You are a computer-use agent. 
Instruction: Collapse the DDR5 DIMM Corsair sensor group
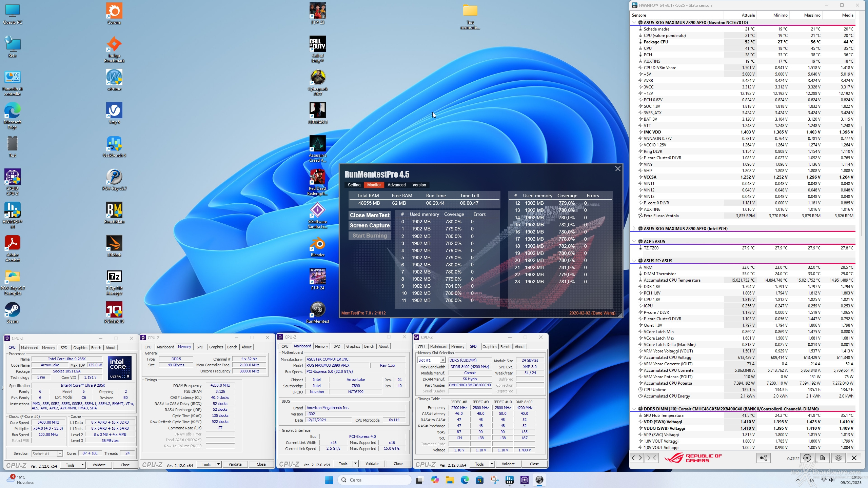click(634, 409)
